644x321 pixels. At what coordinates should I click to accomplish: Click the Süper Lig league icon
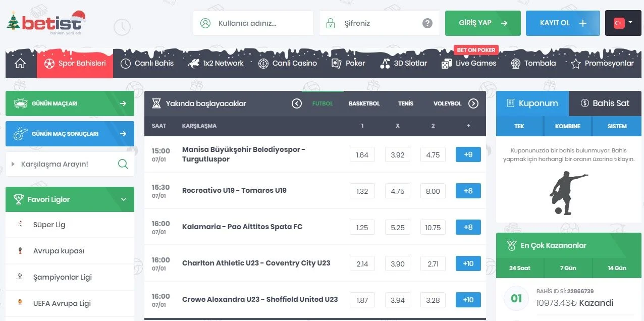click(x=20, y=224)
